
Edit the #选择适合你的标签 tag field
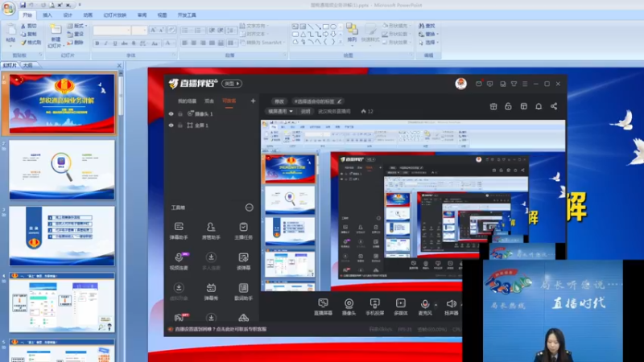point(317,101)
